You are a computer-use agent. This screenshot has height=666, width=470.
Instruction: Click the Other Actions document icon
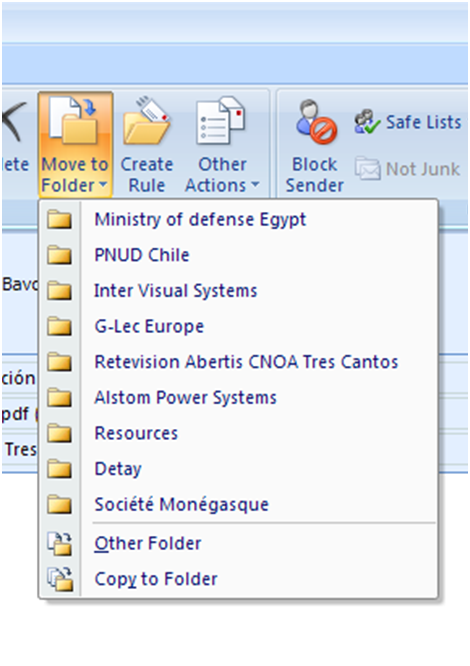(x=221, y=121)
